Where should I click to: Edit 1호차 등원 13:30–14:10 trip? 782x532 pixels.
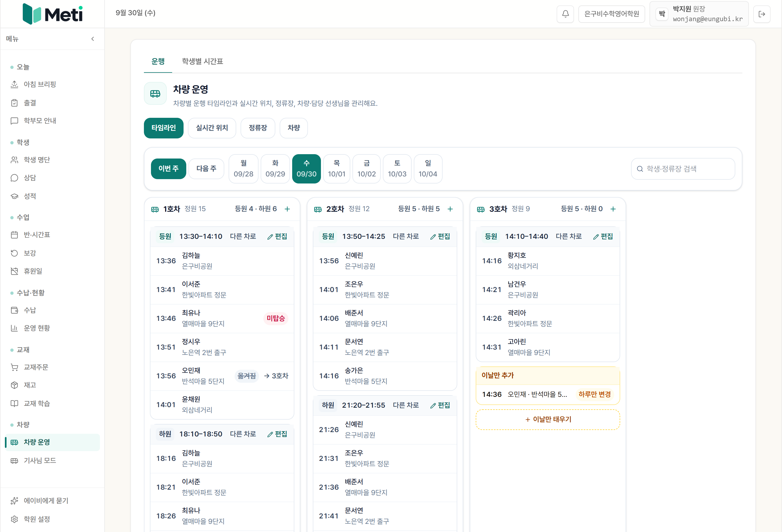click(x=277, y=236)
